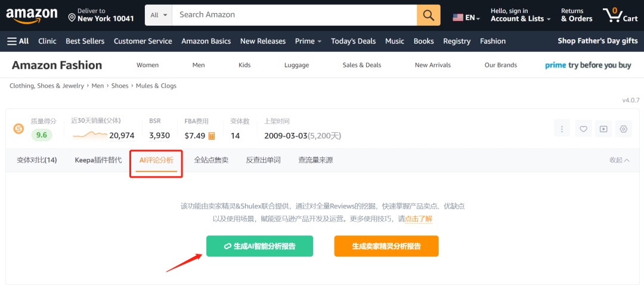Switch to the Keepa插件替代 tab
The width and height of the screenshot is (644, 289).
pos(98,160)
